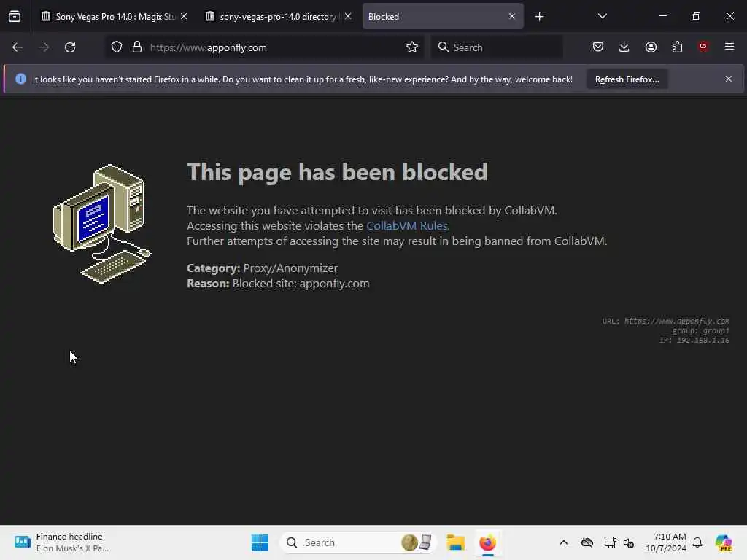Dismiss the Firefox refresh notification bar

click(729, 79)
